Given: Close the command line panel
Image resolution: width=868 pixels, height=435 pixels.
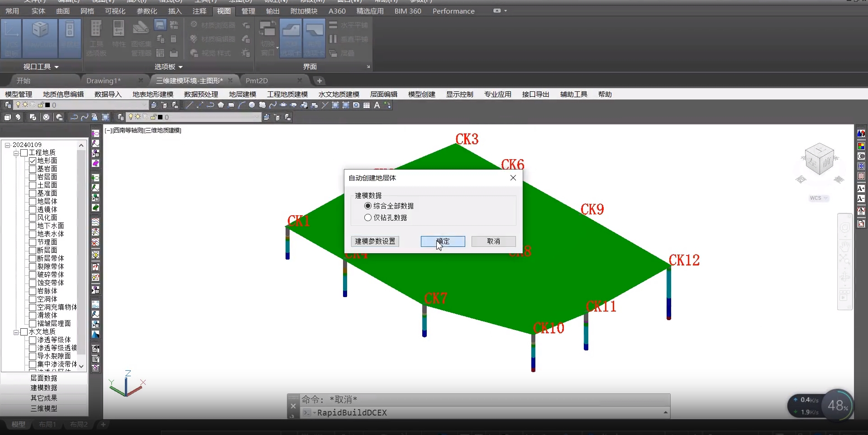Looking at the screenshot, I should pos(293,406).
